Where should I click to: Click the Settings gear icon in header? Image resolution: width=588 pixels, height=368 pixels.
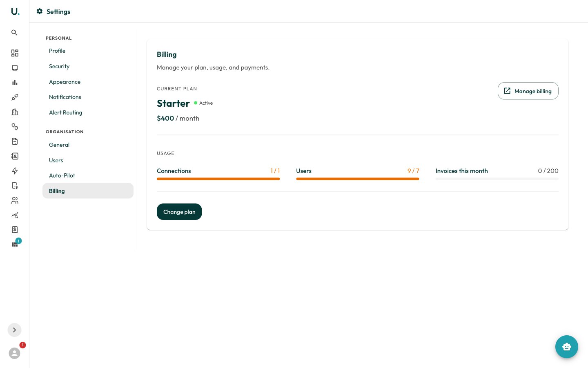tap(40, 11)
